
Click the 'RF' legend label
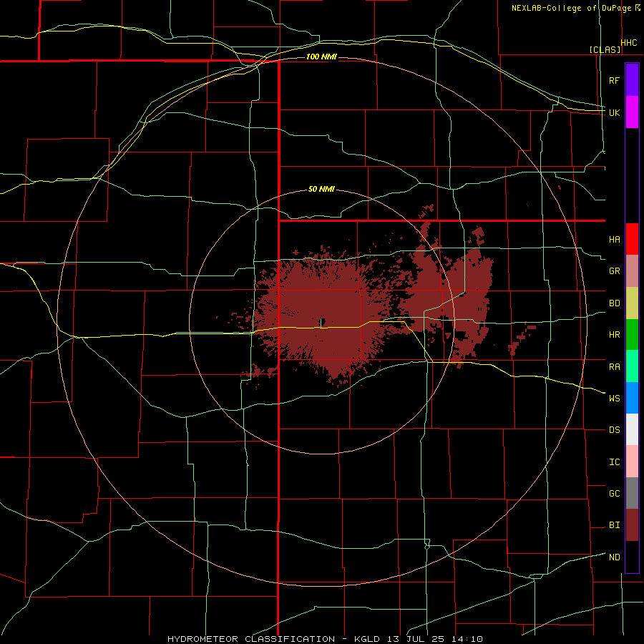(x=615, y=80)
